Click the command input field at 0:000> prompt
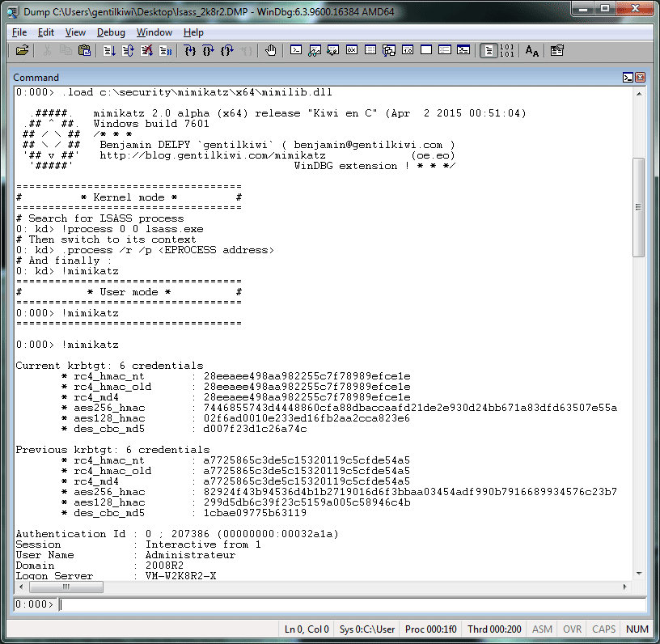 pyautogui.click(x=353, y=604)
